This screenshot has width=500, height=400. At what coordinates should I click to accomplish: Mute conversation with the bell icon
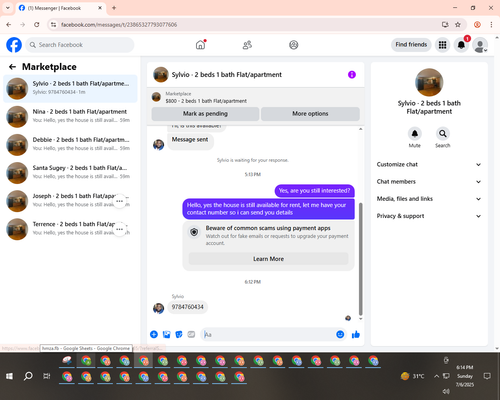pos(415,134)
